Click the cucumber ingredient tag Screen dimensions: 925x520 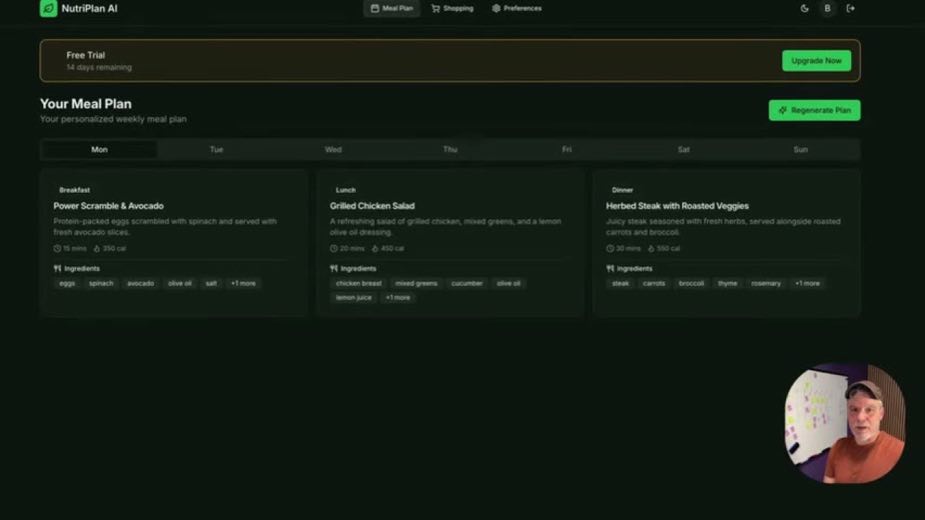point(467,283)
